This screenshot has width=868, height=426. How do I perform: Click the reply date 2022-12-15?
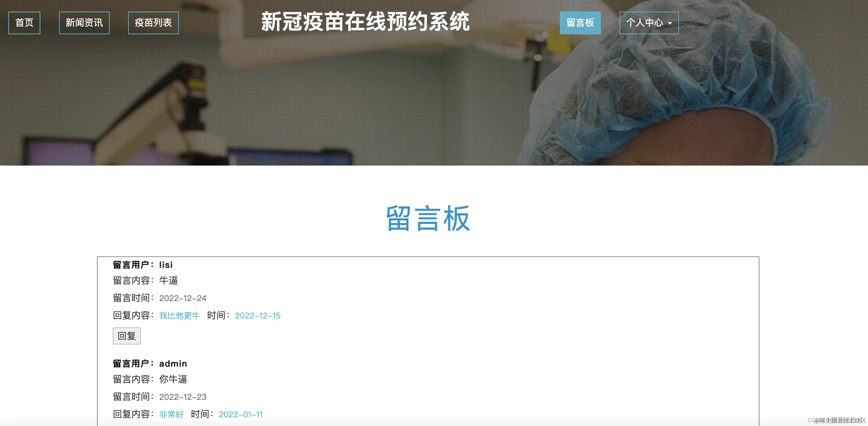257,315
